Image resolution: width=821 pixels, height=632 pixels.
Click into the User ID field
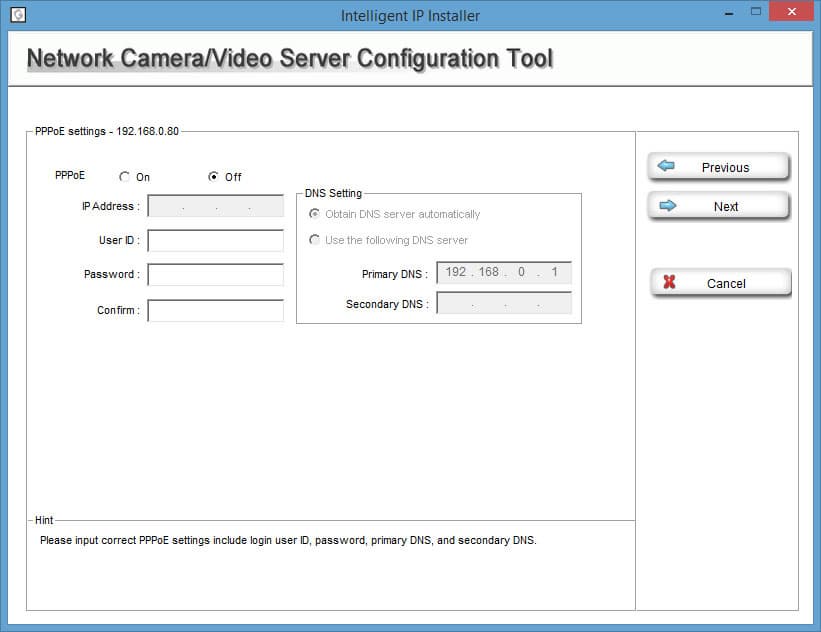click(216, 240)
